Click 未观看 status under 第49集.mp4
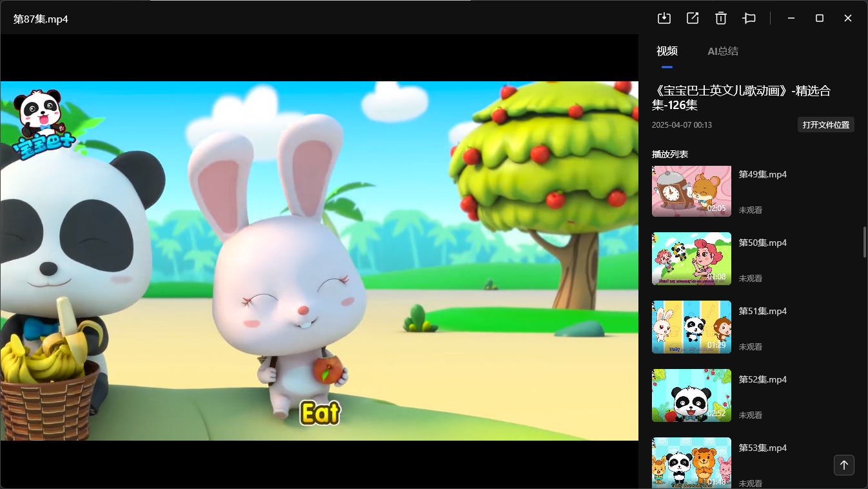Viewport: 868px width, 489px height. (x=751, y=210)
